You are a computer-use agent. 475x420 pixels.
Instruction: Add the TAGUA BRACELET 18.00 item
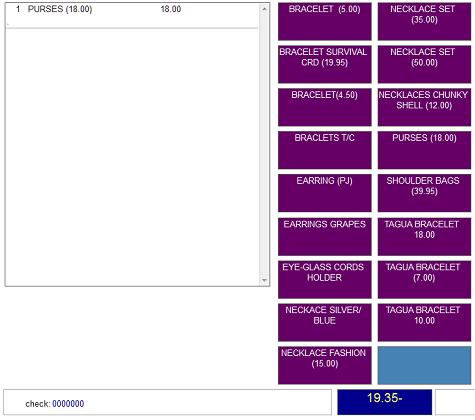(x=424, y=237)
